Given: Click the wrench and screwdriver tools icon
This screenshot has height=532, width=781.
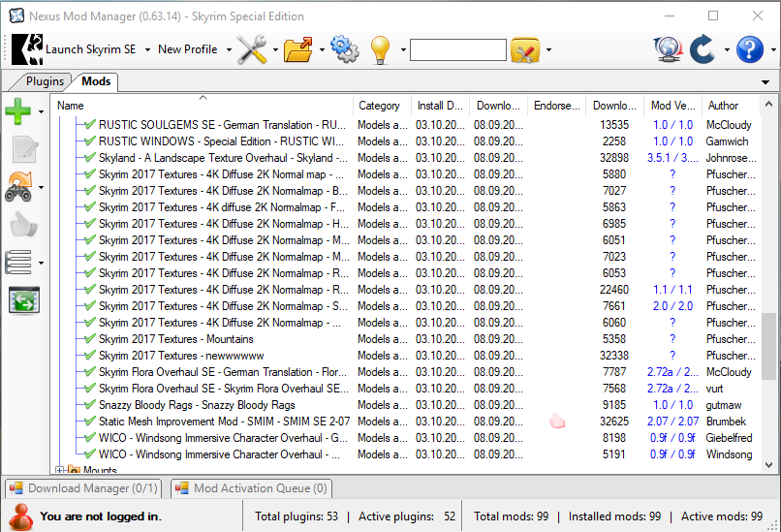Looking at the screenshot, I should click(x=252, y=49).
